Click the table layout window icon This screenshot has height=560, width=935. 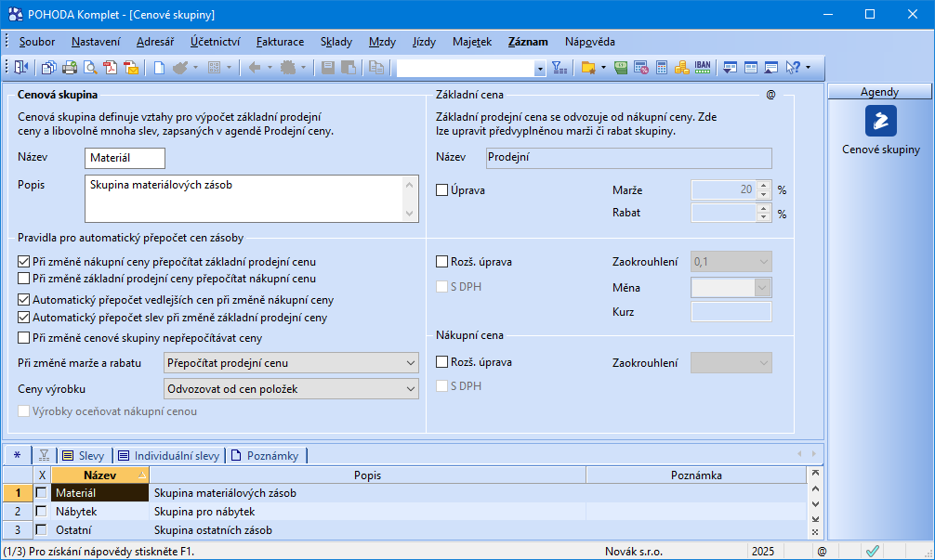point(751,67)
